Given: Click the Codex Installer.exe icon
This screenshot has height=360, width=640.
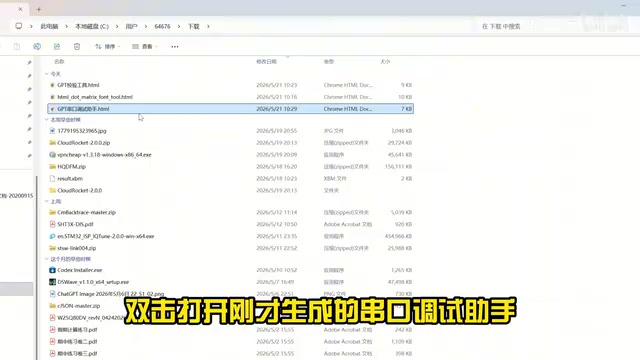Looking at the screenshot, I should (x=52, y=270).
